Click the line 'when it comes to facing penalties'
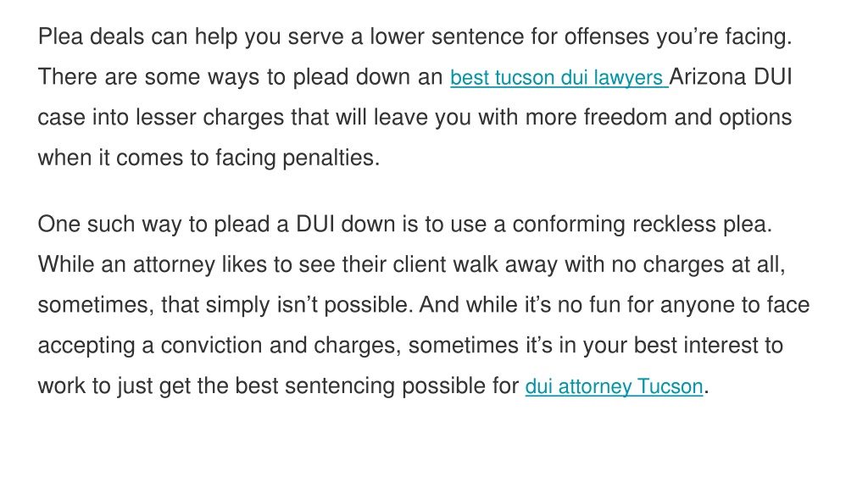868x488 pixels. pos(209,158)
